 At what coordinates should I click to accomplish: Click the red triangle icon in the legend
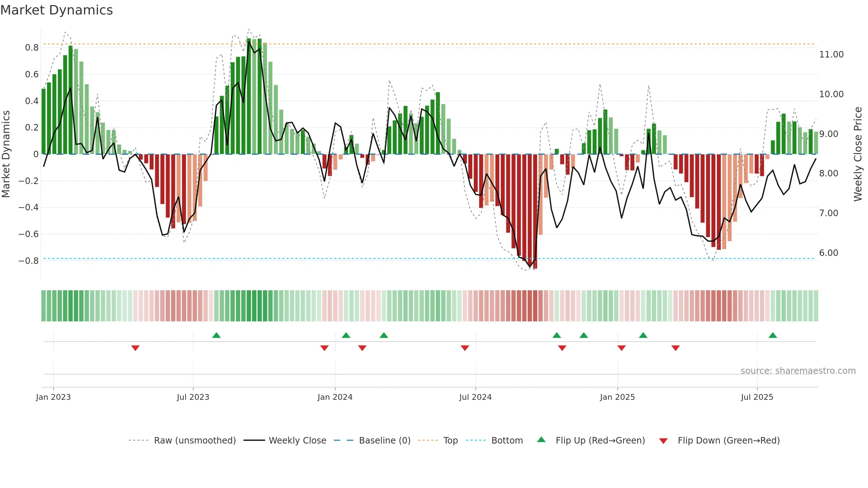(x=663, y=441)
